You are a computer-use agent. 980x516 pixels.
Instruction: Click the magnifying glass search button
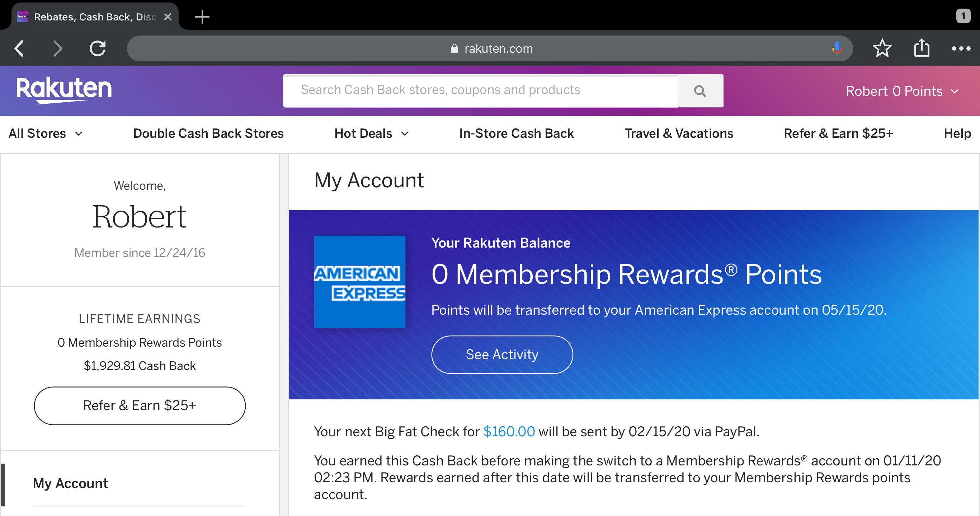[700, 90]
